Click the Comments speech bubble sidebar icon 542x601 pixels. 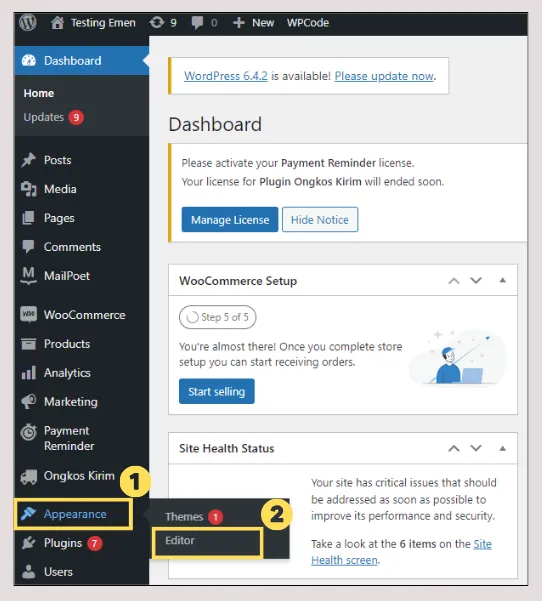[x=28, y=247]
